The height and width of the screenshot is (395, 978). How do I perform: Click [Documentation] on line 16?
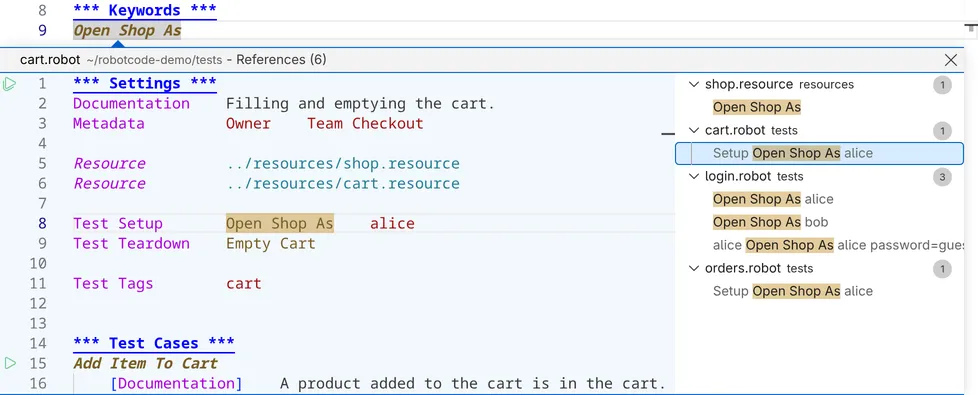click(177, 383)
